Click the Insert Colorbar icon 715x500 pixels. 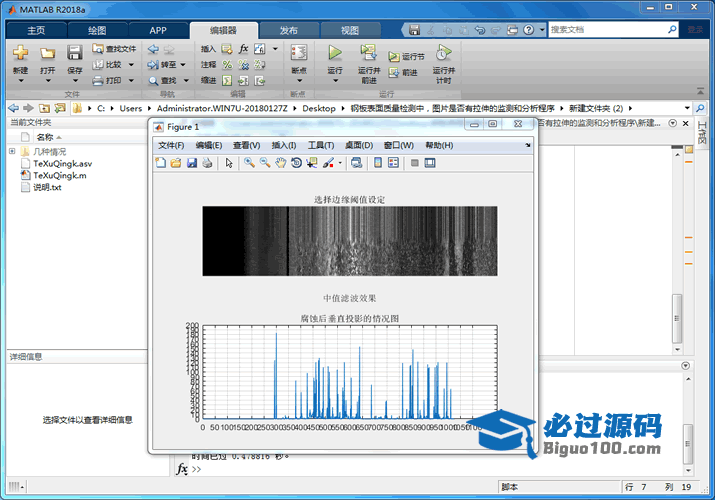(x=378, y=163)
